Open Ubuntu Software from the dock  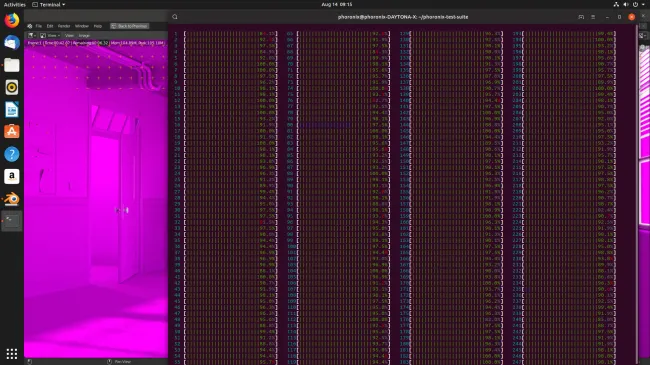point(12,131)
